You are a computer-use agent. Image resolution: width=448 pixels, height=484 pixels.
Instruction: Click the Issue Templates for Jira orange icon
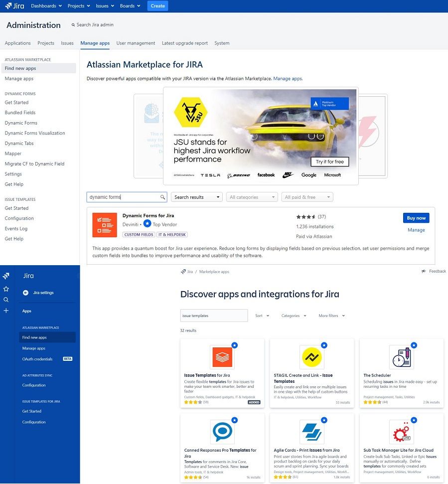[x=222, y=357]
